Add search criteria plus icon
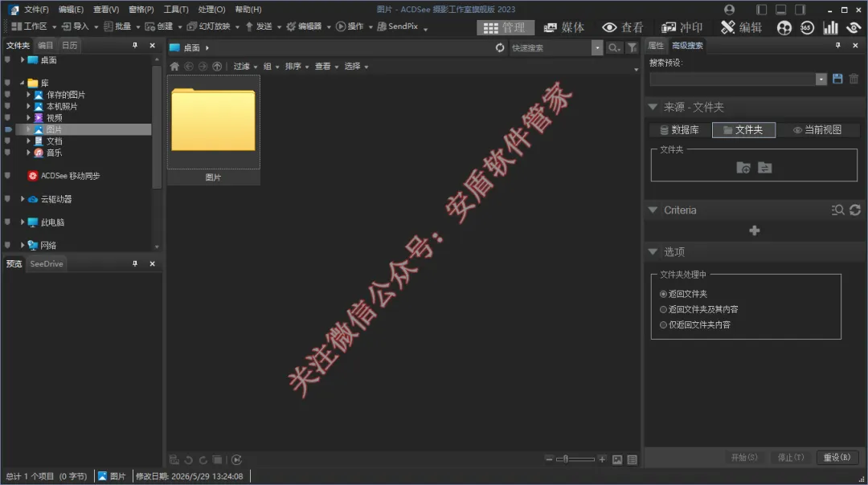Screen dimensions: 868x485 pyautogui.click(x=754, y=230)
